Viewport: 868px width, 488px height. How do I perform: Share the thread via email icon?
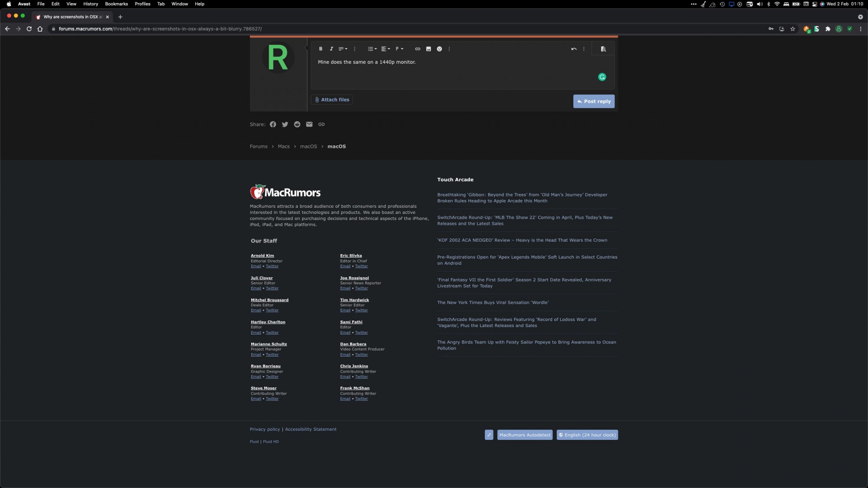309,124
